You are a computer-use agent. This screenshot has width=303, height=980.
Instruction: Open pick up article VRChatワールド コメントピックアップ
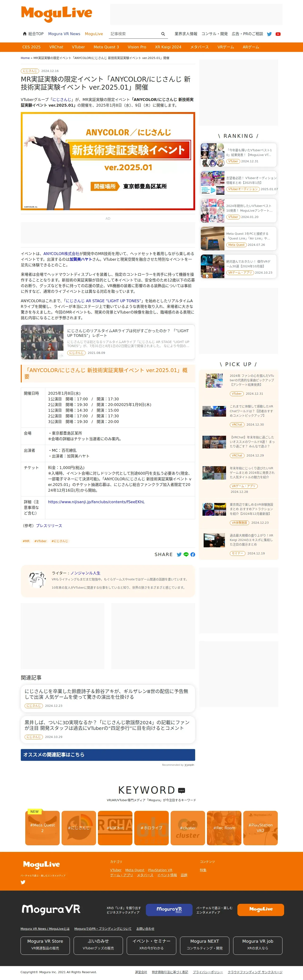coord(238,415)
